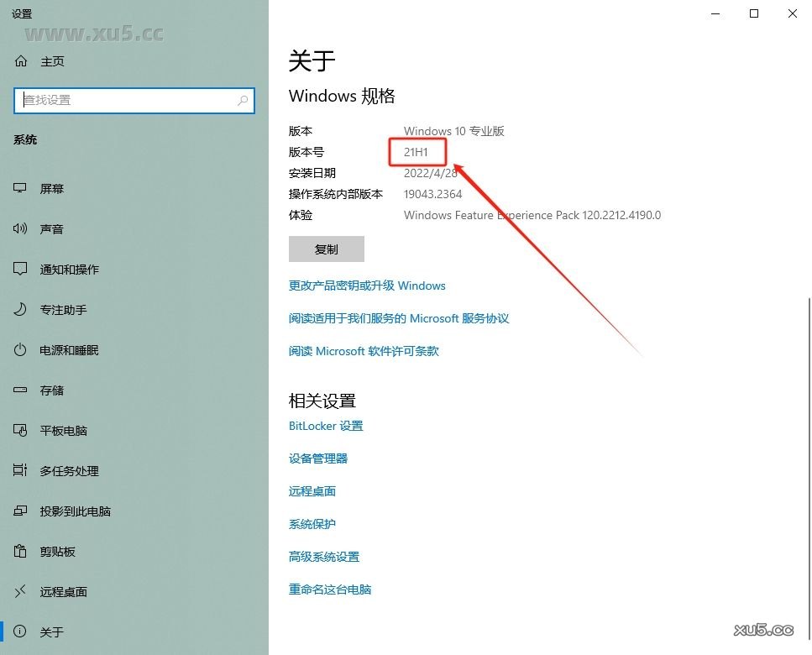Open Sound (声音) speaker icon

point(21,229)
